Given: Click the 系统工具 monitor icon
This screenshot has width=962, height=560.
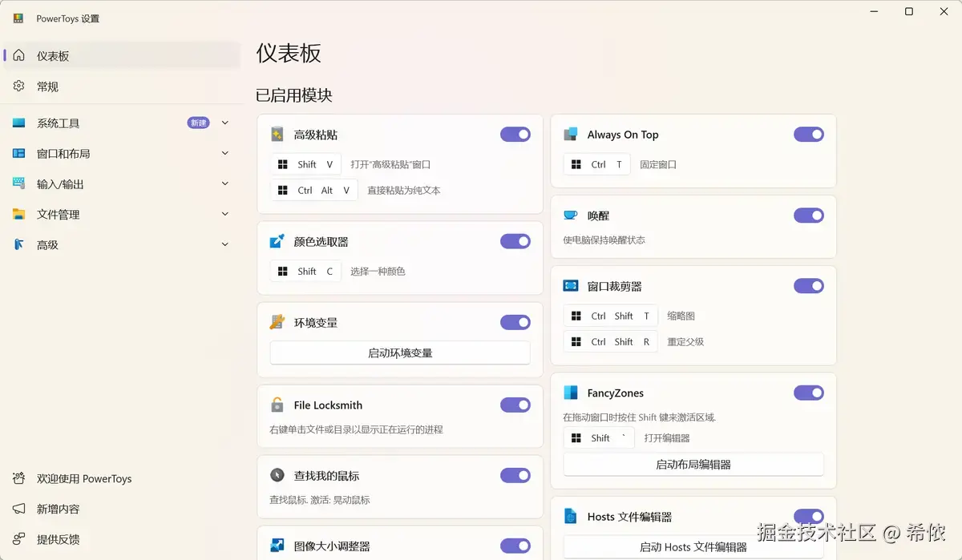Looking at the screenshot, I should point(19,123).
